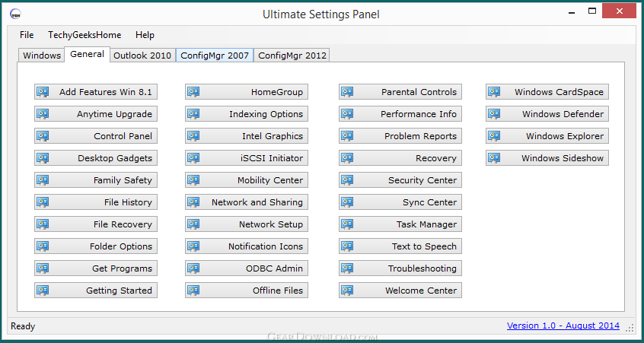The height and width of the screenshot is (343, 644).
Task: Click the icon next to Family Safety
Action: [x=43, y=180]
